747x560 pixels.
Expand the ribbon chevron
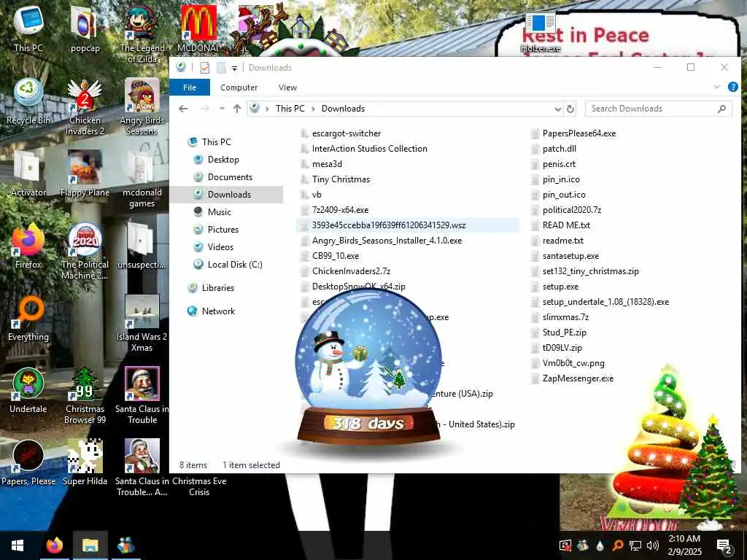[717, 87]
